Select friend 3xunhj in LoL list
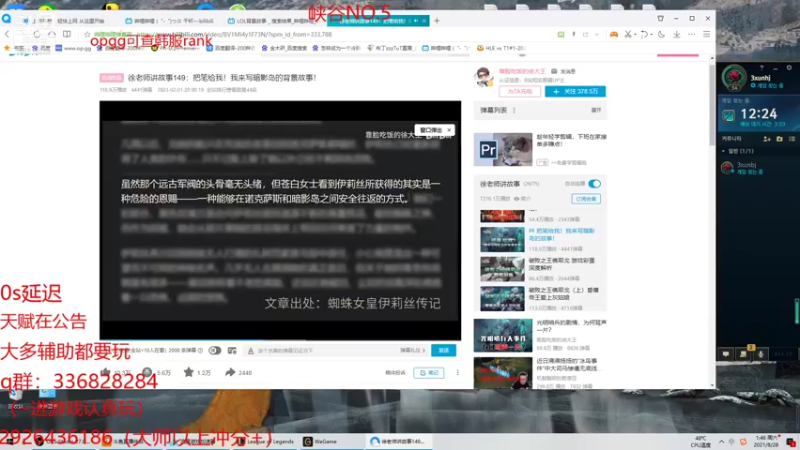The image size is (800, 450). tap(757, 168)
